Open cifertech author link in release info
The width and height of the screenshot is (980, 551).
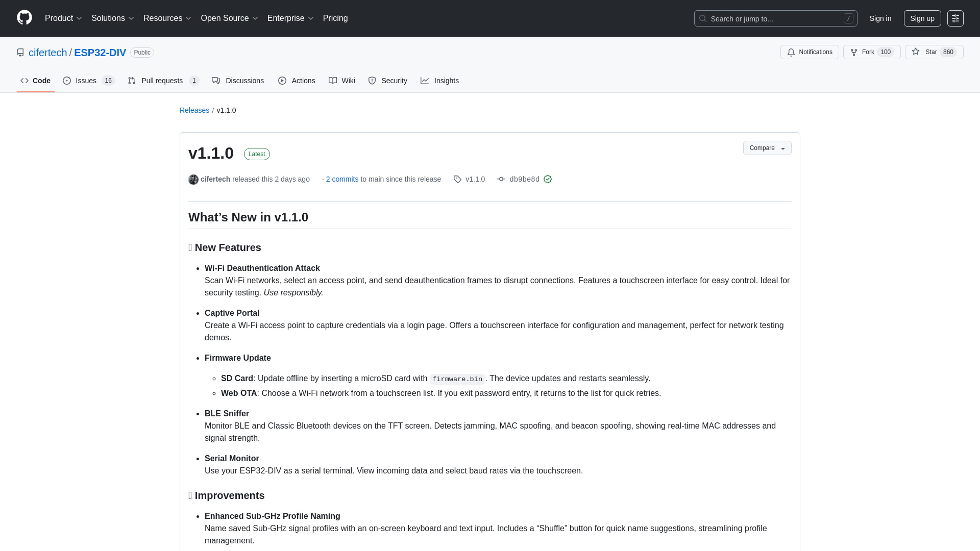coord(215,179)
